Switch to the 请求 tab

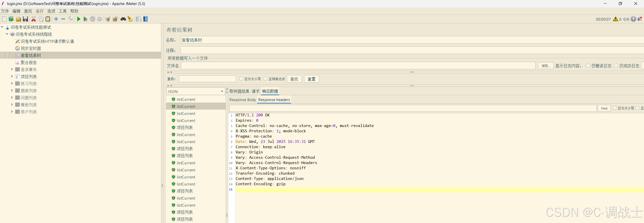(256, 91)
